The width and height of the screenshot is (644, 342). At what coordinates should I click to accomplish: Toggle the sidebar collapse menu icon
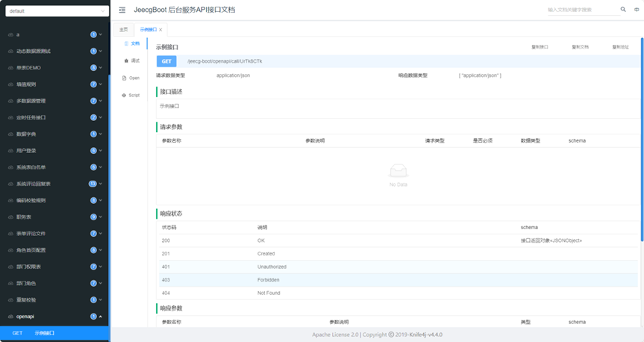click(x=122, y=10)
